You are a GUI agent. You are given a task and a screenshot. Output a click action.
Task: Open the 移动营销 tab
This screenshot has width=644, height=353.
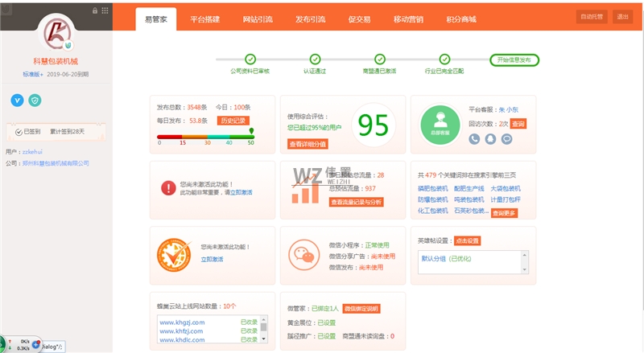411,18
